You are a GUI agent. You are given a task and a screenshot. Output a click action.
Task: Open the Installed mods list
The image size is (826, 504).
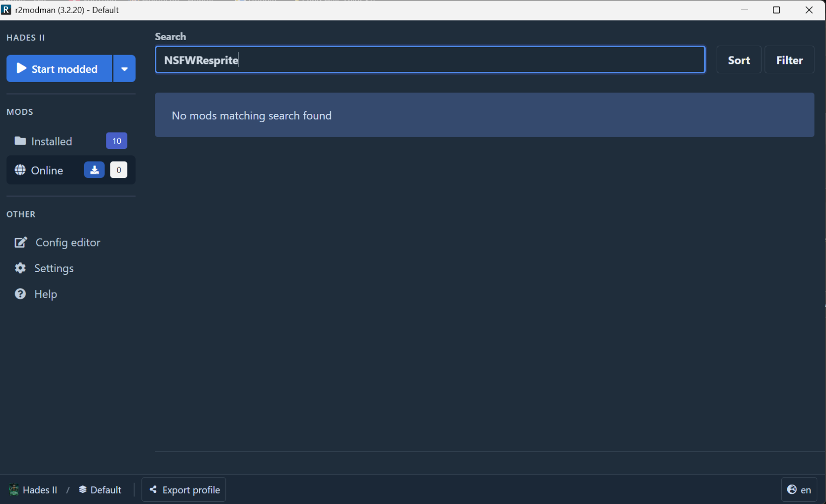(x=71, y=141)
